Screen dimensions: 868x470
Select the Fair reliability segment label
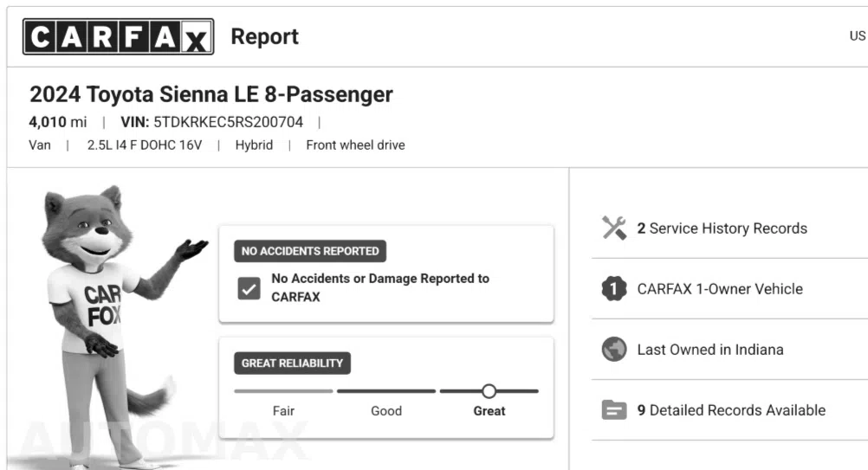283,411
